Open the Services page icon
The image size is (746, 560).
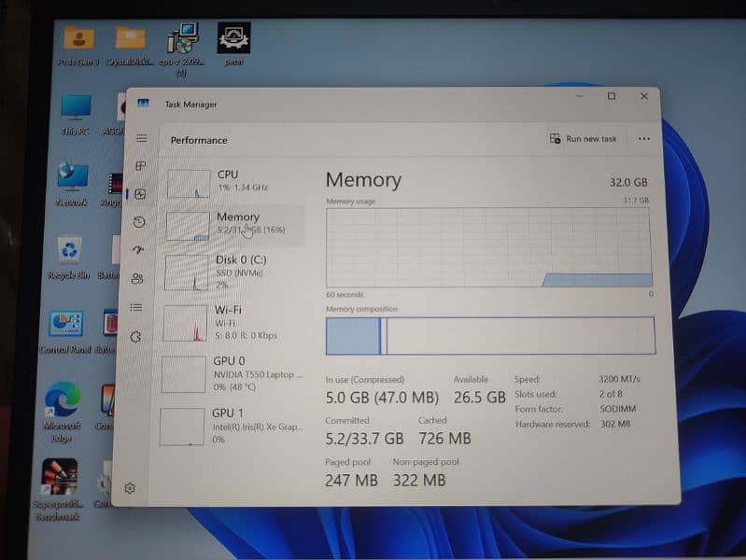click(135, 337)
